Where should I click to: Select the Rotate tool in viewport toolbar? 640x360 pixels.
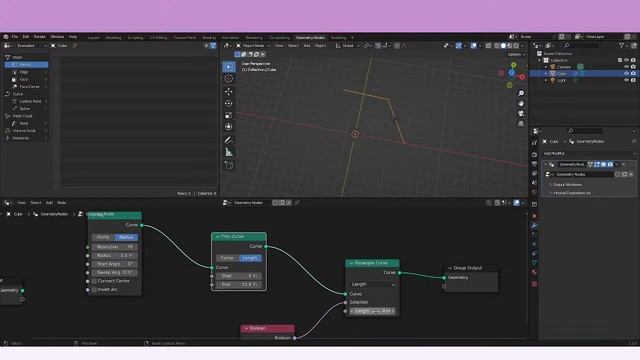[x=229, y=103]
